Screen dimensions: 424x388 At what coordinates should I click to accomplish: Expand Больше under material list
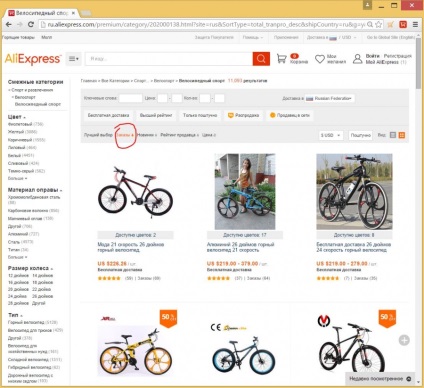(x=17, y=257)
